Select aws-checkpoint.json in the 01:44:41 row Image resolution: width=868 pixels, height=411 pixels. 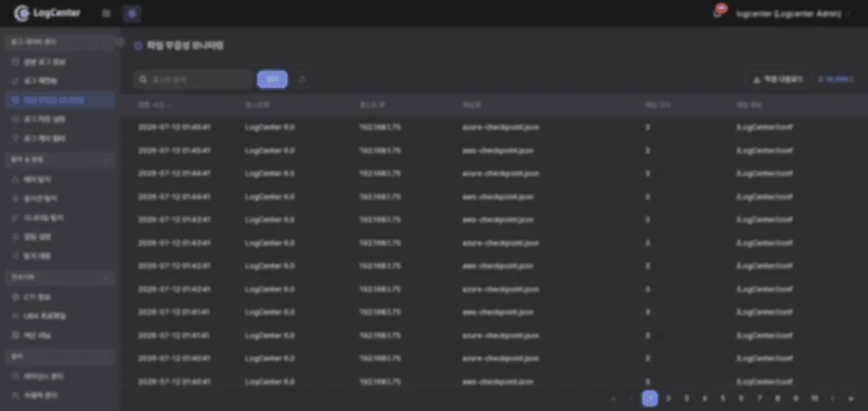point(498,197)
